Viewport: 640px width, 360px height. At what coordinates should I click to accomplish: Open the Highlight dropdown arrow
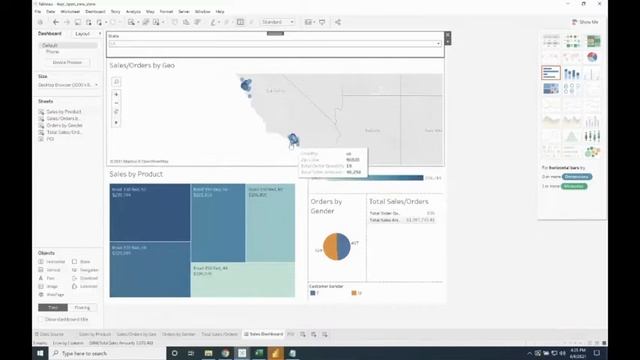pyautogui.click(x=219, y=22)
